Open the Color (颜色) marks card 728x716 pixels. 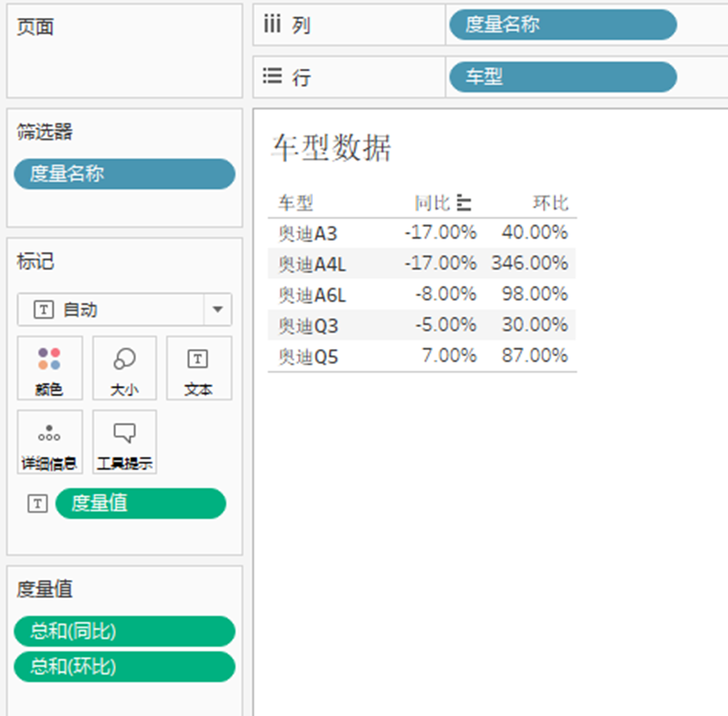tap(50, 368)
